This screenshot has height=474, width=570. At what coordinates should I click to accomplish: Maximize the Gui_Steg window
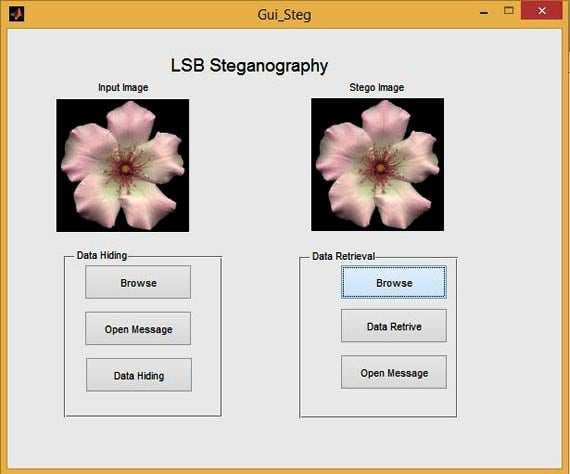point(509,11)
